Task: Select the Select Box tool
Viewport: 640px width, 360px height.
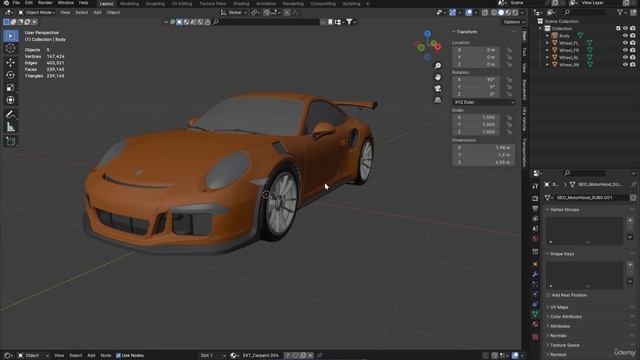Action: [x=11, y=36]
